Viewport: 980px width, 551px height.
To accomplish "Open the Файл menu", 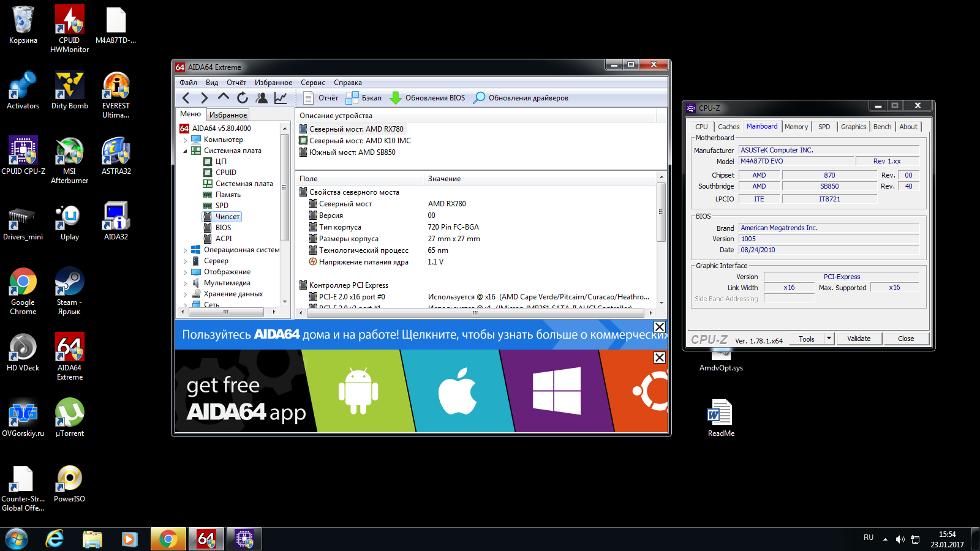I will click(x=188, y=83).
